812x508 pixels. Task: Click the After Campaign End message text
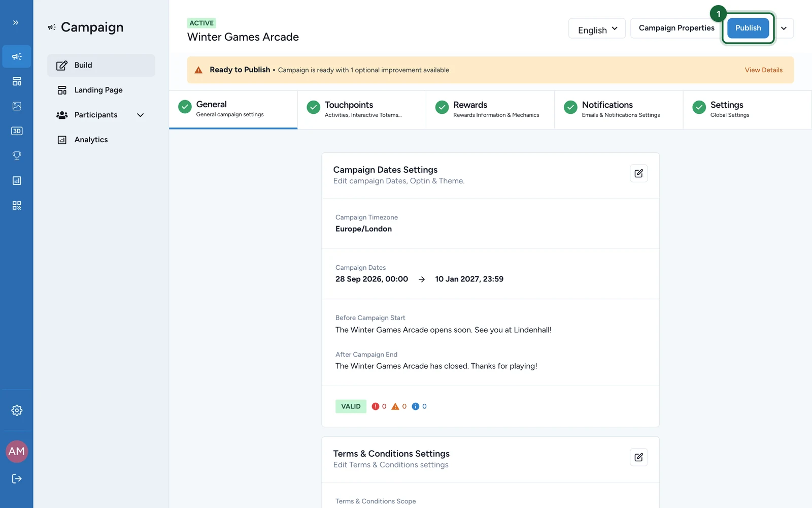[x=436, y=366]
